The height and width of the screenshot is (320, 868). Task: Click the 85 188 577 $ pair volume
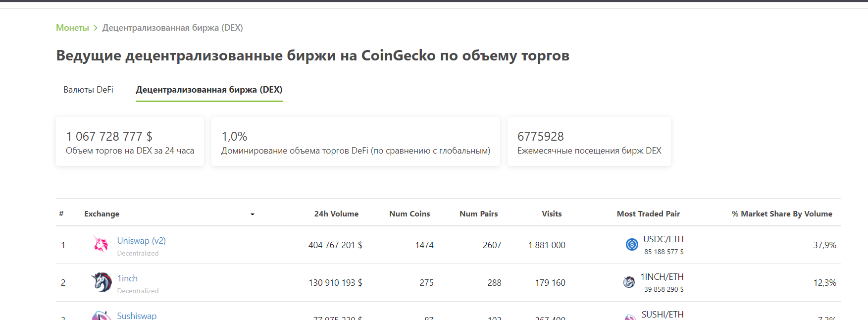coord(664,252)
